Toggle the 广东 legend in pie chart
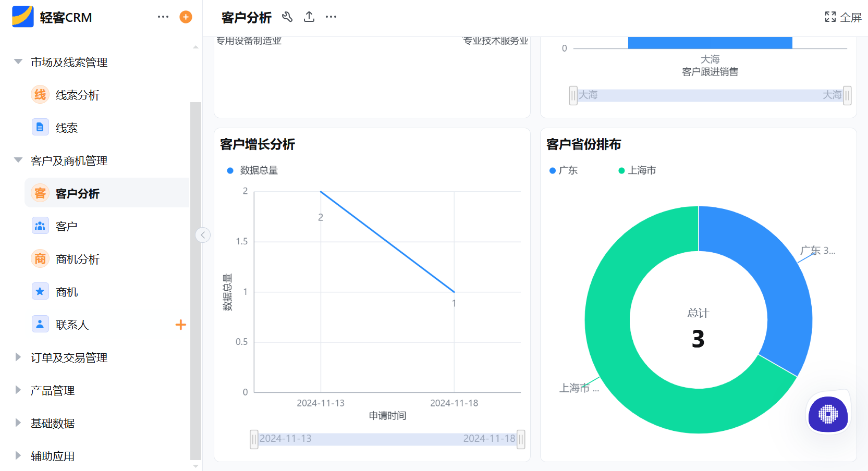Screen dimensions: 868x471 (563, 170)
